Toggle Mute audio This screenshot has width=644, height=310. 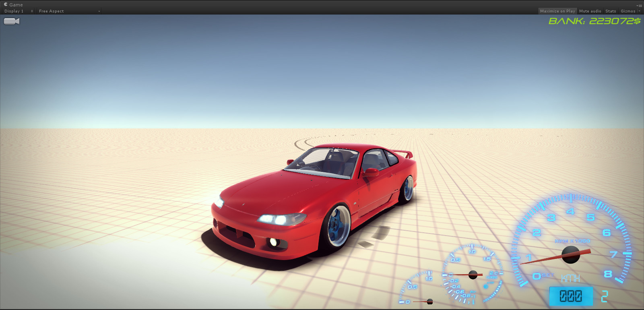click(x=590, y=11)
